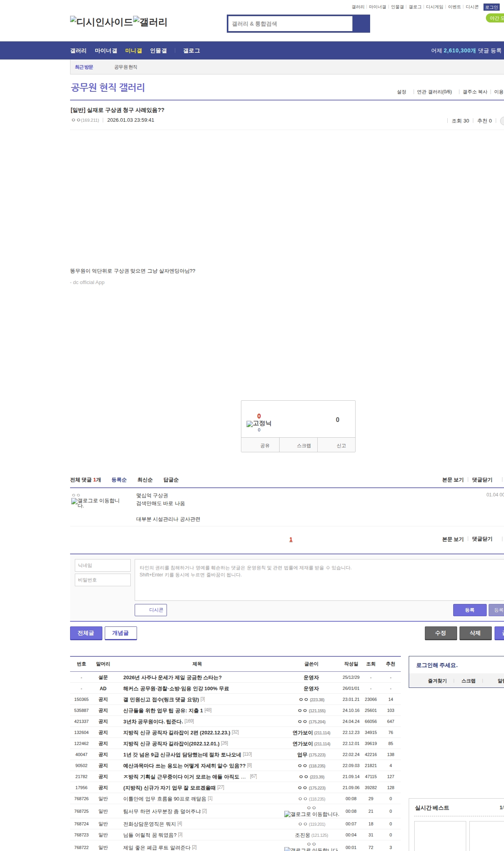
Task: Open post "3년차 공무원이다. 팁준다."
Action: coord(153,721)
